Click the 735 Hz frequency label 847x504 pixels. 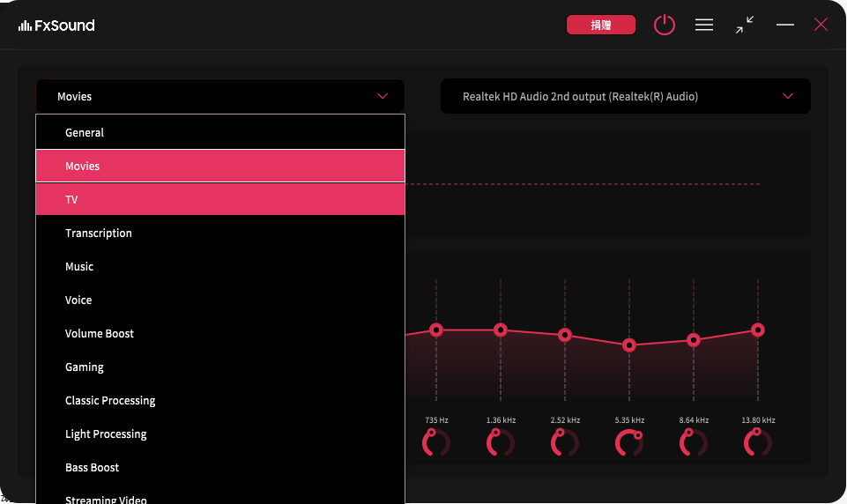click(436, 419)
